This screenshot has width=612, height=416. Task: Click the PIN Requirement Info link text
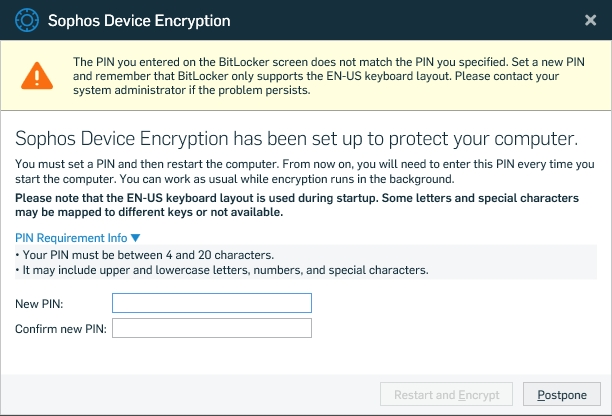[72, 238]
